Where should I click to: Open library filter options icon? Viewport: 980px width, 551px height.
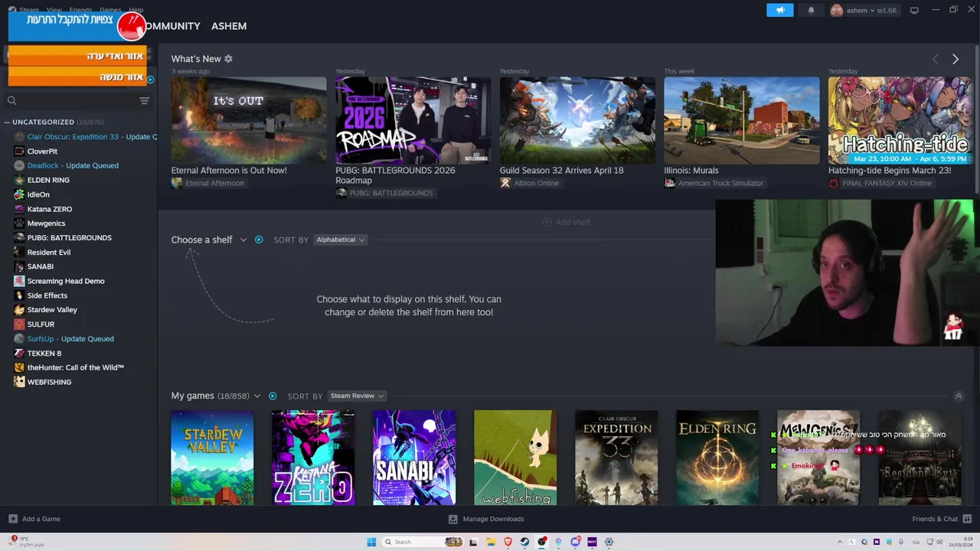[x=144, y=100]
